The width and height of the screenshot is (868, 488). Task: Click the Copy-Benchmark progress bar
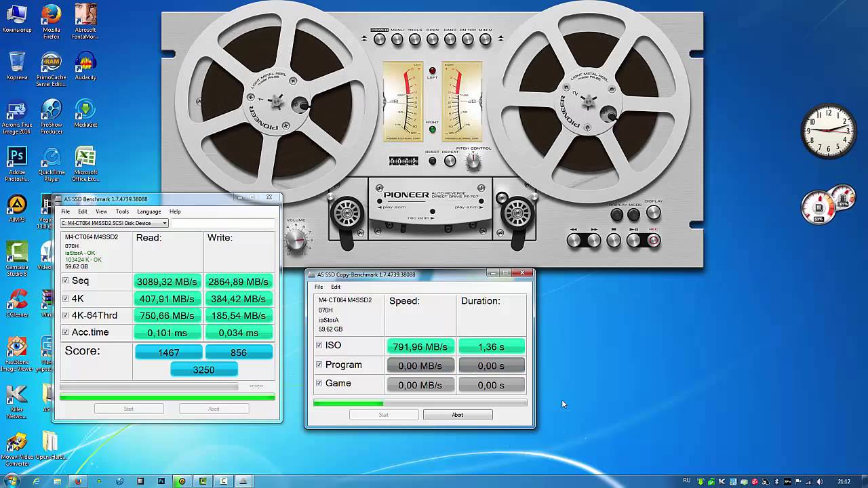pyautogui.click(x=420, y=403)
